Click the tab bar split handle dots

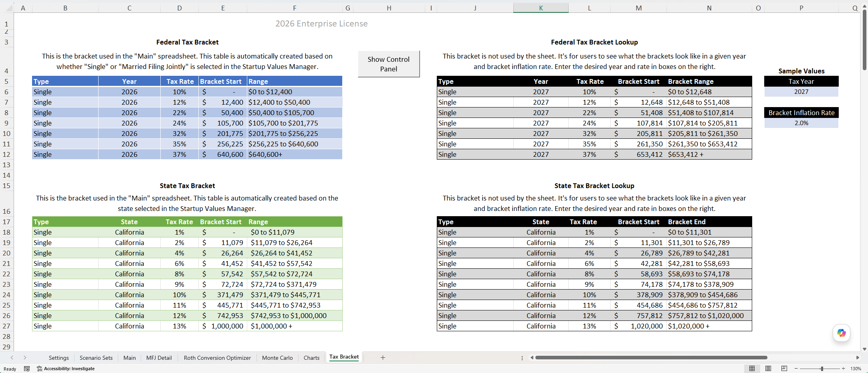coord(522,358)
